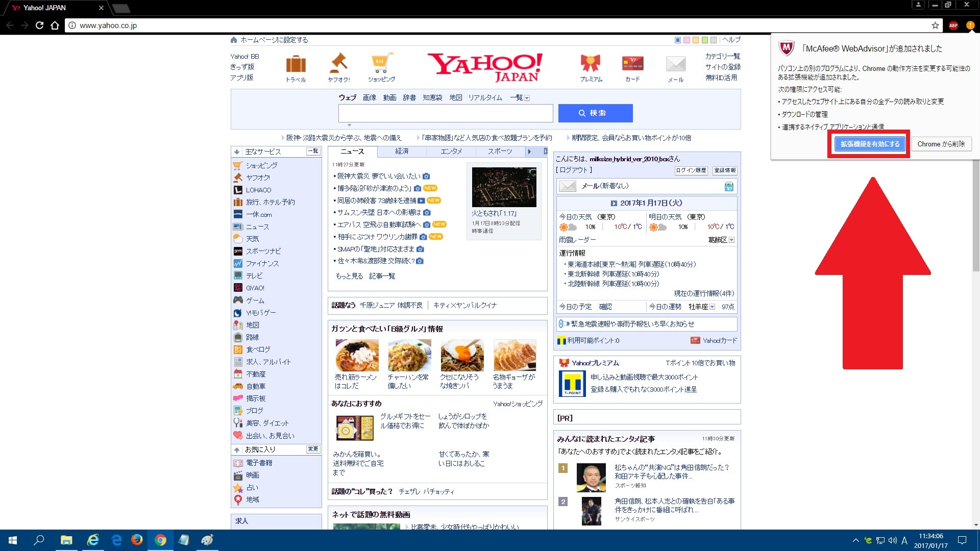Switch to the 経済 news tab
The height and width of the screenshot is (551, 980).
(402, 152)
